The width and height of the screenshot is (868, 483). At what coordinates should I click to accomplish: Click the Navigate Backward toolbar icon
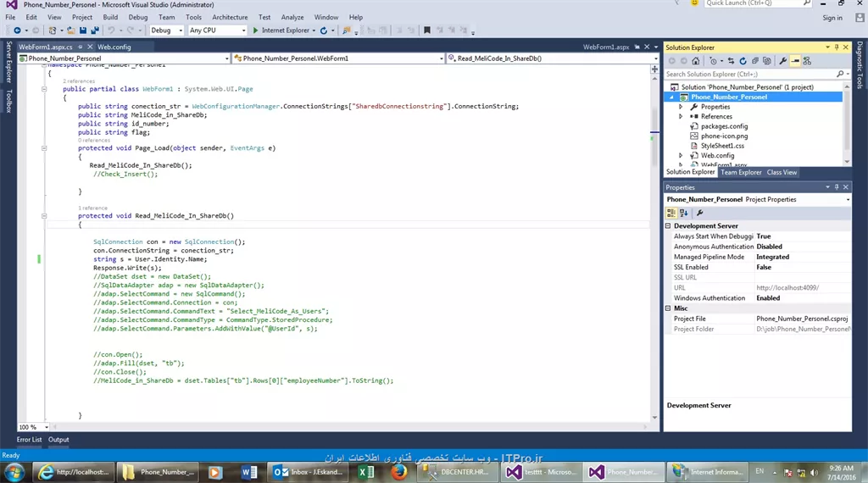[x=17, y=31]
